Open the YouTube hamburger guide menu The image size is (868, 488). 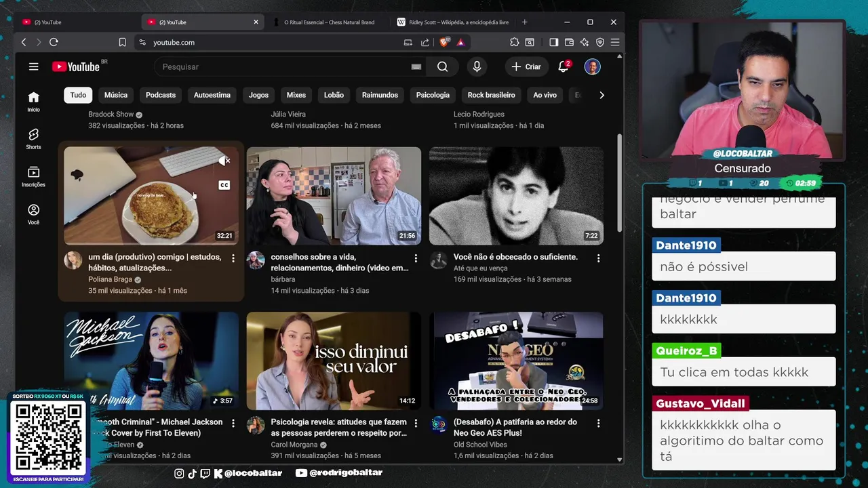[33, 66]
